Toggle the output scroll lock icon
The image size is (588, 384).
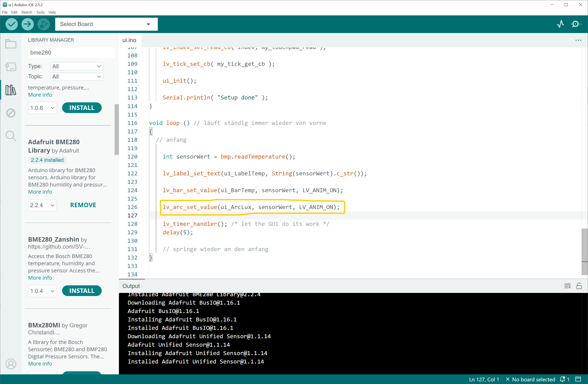click(x=579, y=286)
